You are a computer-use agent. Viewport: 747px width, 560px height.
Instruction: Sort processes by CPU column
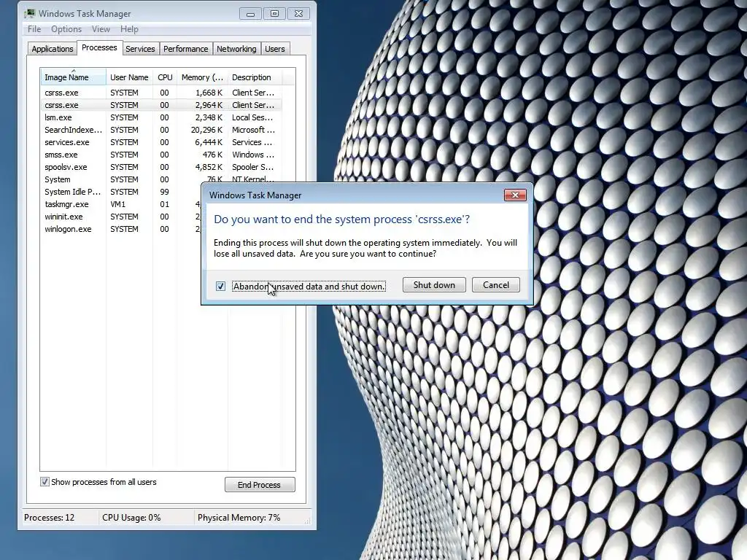tap(165, 77)
